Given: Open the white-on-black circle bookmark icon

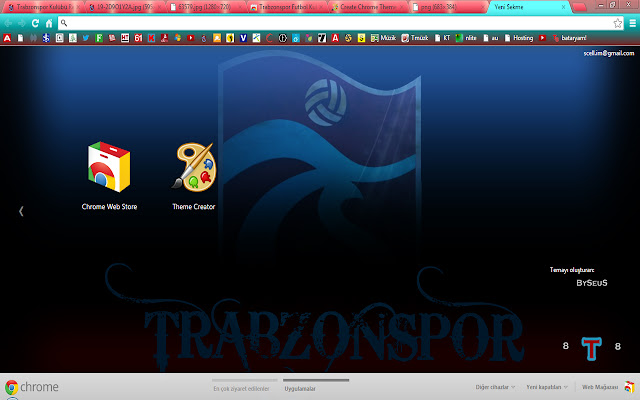Looking at the screenshot, I should coord(282,38).
